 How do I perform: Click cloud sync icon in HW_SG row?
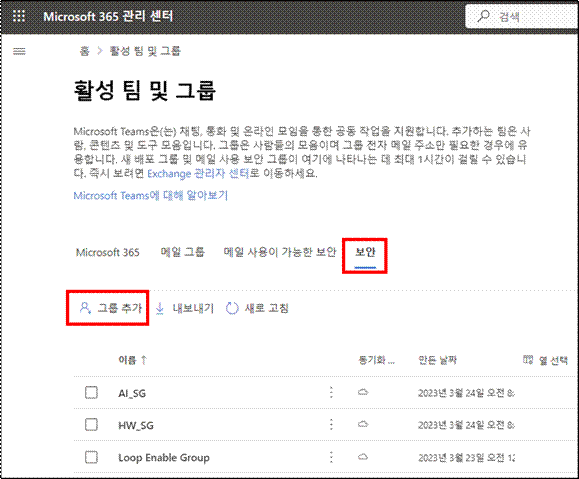click(x=363, y=425)
